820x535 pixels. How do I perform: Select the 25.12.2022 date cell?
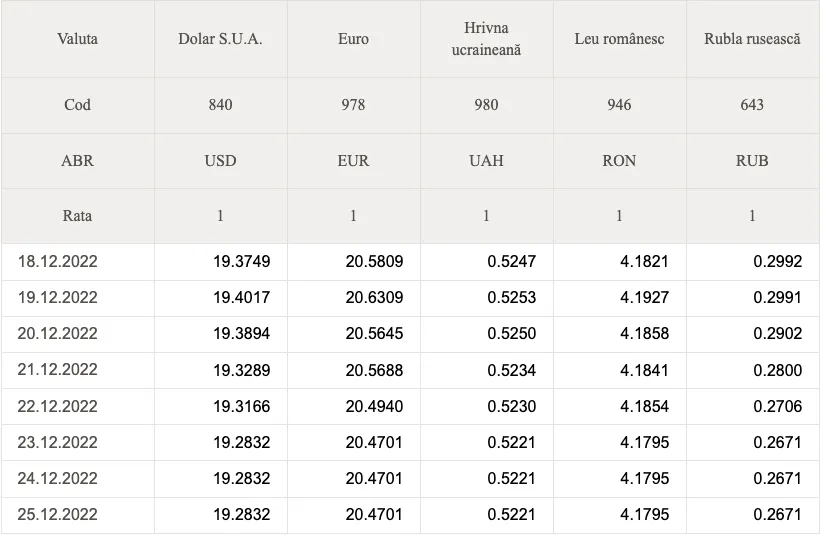pos(58,515)
